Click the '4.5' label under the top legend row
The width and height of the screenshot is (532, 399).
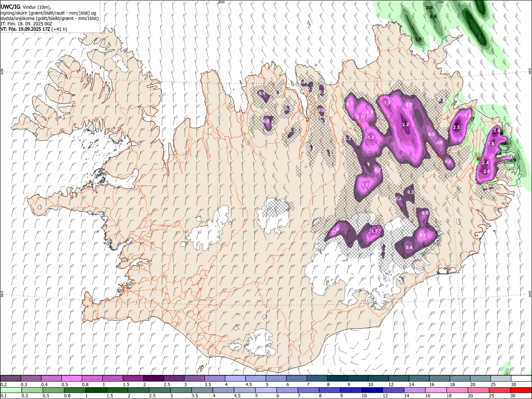(x=249, y=384)
